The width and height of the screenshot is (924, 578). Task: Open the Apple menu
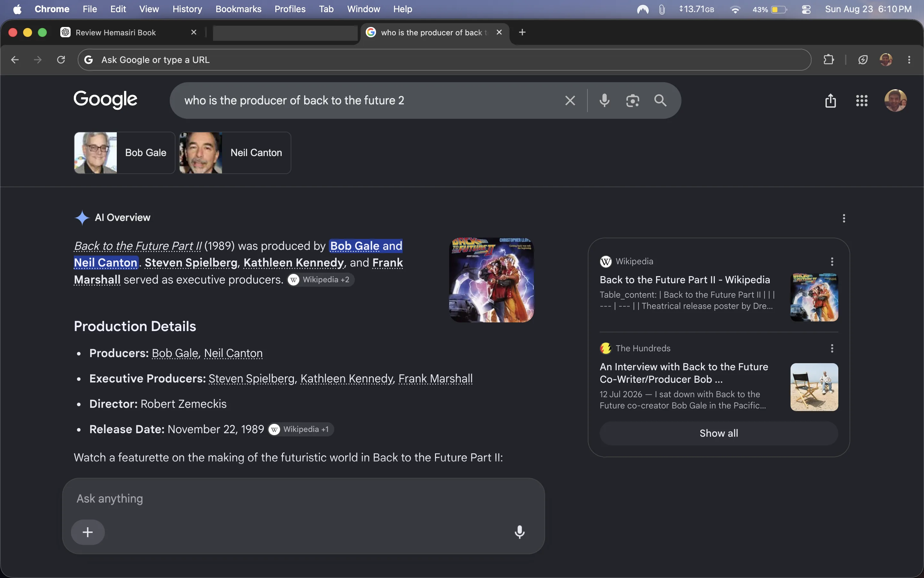(17, 9)
